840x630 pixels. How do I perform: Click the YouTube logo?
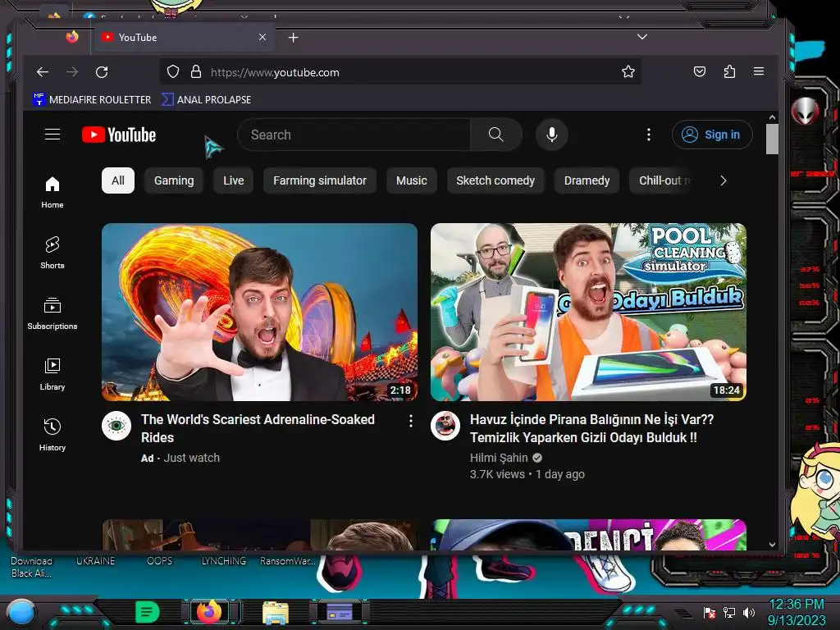(119, 135)
